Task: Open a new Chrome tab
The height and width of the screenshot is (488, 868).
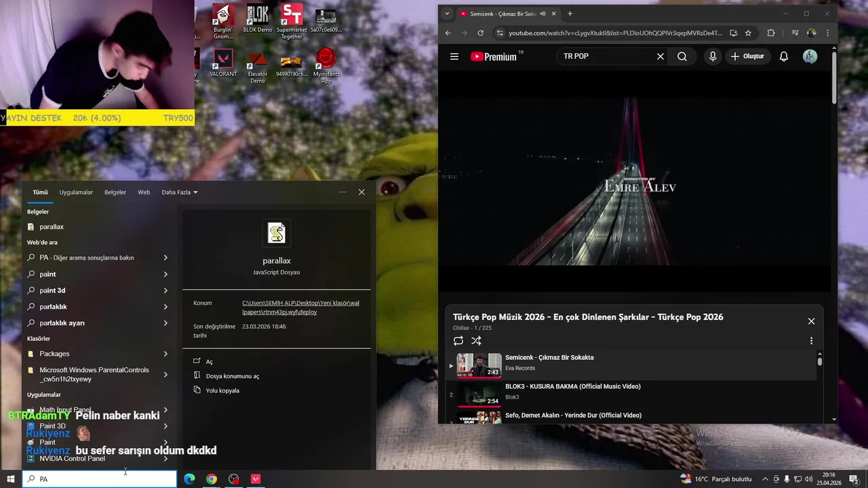Action: [570, 14]
